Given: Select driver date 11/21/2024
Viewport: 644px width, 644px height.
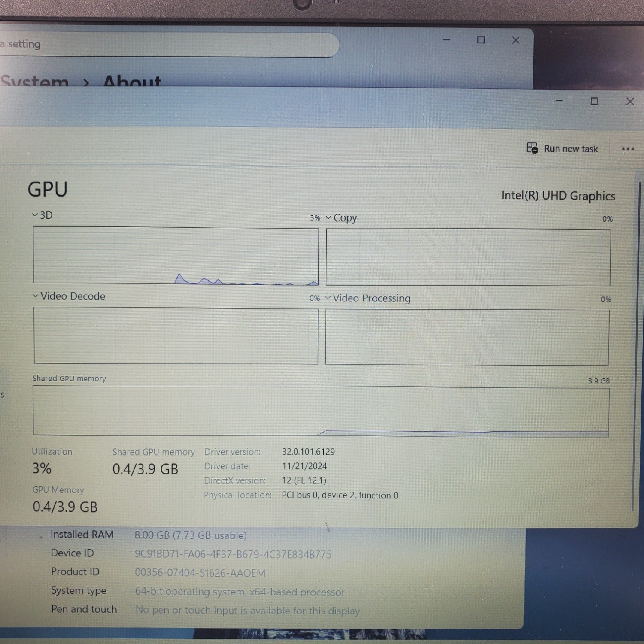Looking at the screenshot, I should click(304, 466).
